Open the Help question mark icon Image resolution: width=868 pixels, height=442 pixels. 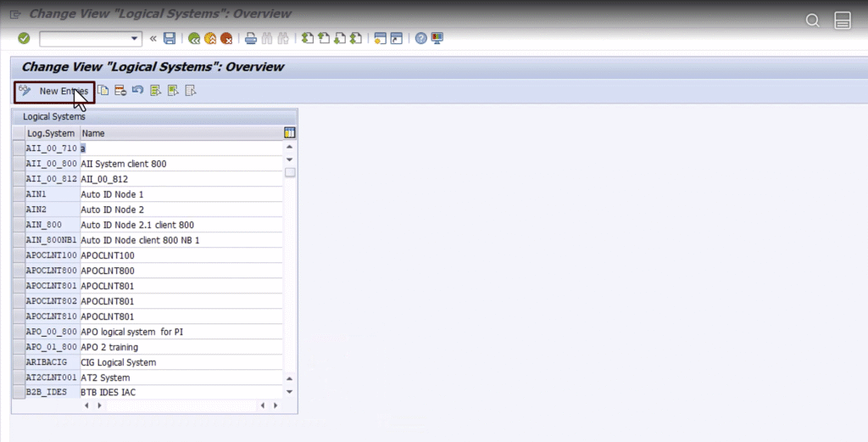pos(420,38)
